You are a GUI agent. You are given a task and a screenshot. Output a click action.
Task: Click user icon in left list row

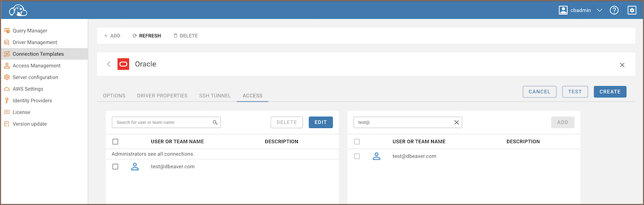tap(135, 166)
